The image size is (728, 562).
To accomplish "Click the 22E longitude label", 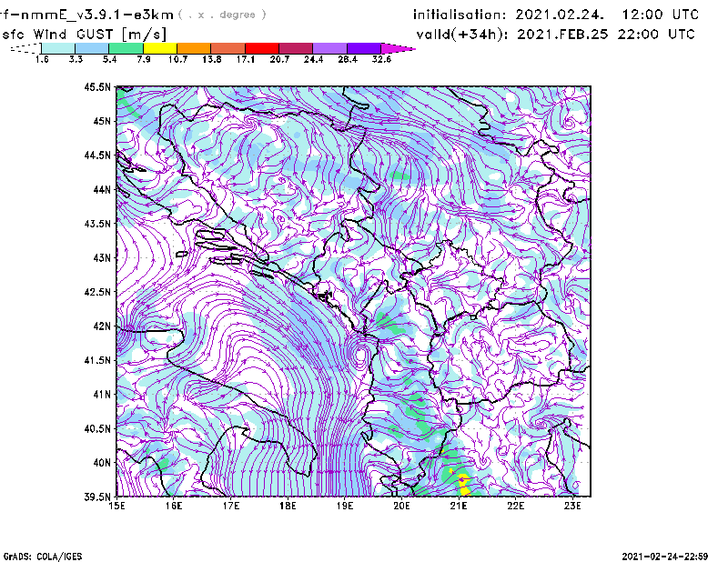I will click(515, 506).
